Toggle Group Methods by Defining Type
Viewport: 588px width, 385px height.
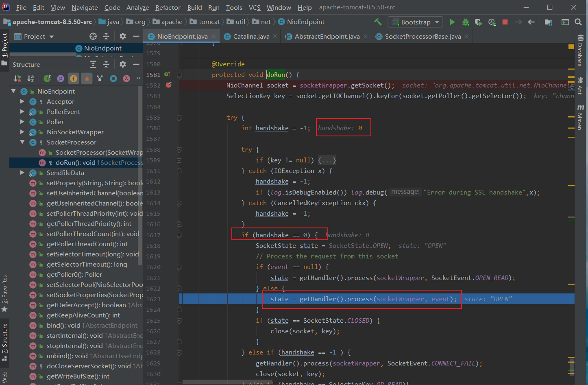click(100, 78)
